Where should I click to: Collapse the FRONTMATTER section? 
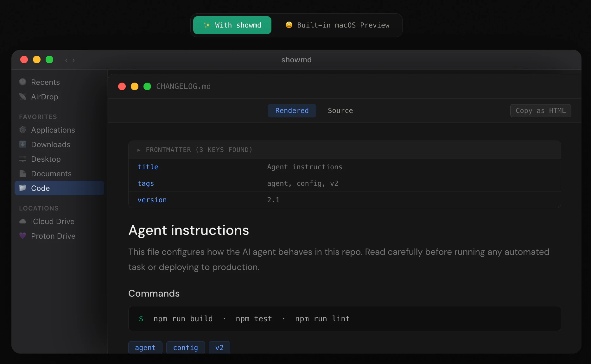pyautogui.click(x=138, y=150)
